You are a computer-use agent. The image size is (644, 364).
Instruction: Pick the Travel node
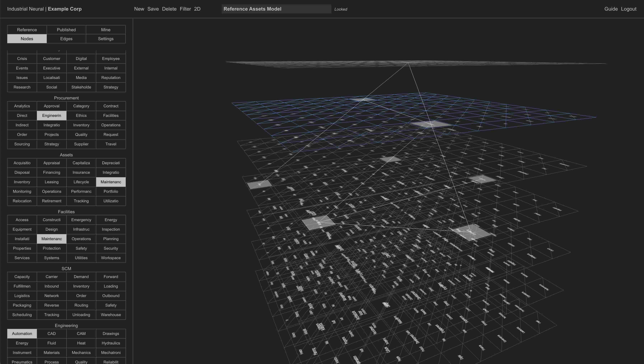(x=111, y=144)
